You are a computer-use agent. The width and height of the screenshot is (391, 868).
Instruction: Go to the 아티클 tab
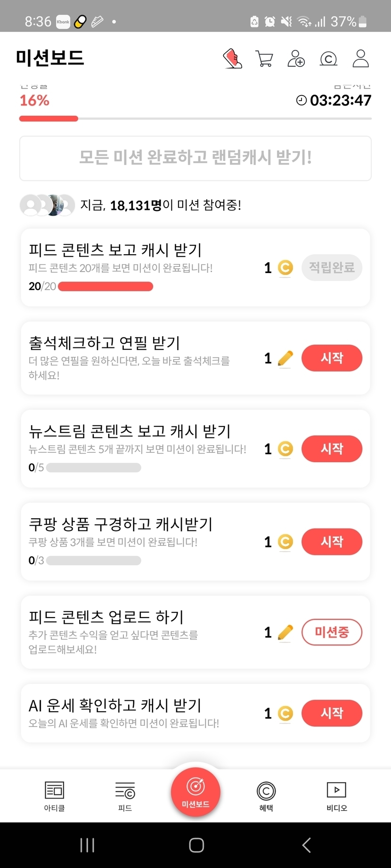pos(54,796)
